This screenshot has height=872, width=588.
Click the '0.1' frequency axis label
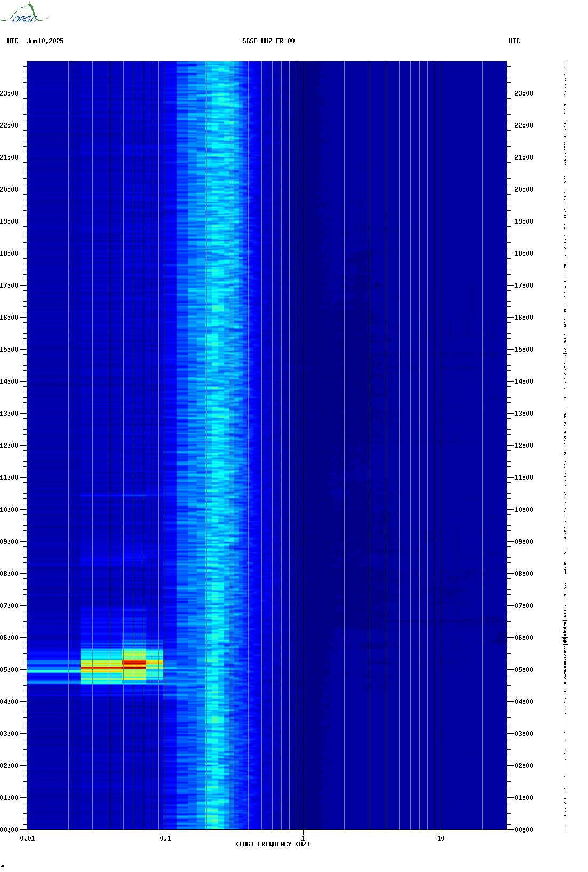(x=165, y=838)
